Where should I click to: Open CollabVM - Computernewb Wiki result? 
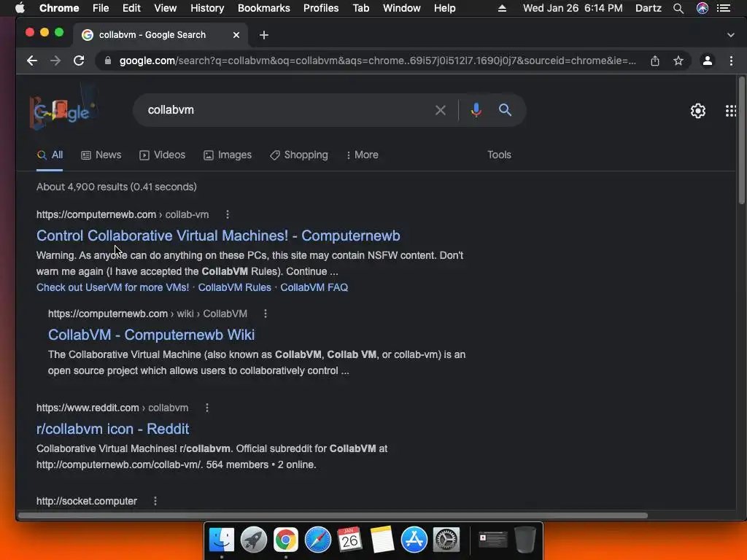[x=152, y=335]
